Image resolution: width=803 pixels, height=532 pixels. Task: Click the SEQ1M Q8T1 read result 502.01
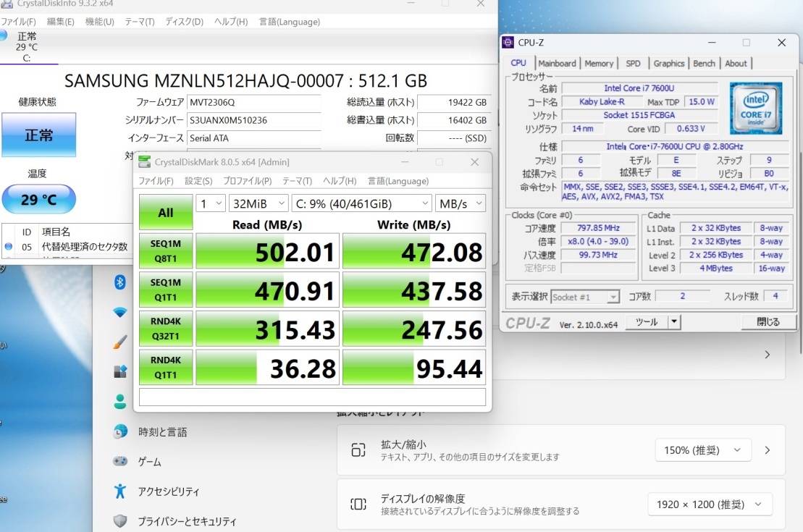tap(267, 251)
